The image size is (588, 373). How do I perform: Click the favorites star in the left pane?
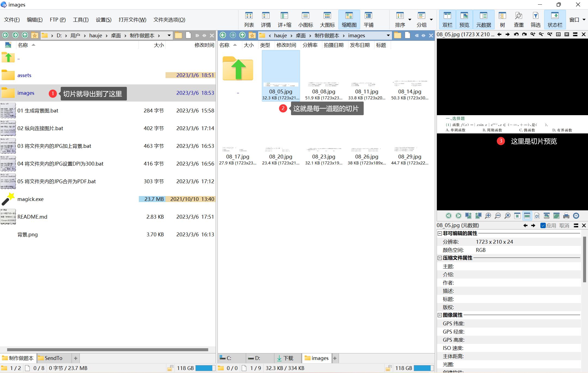[35, 35]
